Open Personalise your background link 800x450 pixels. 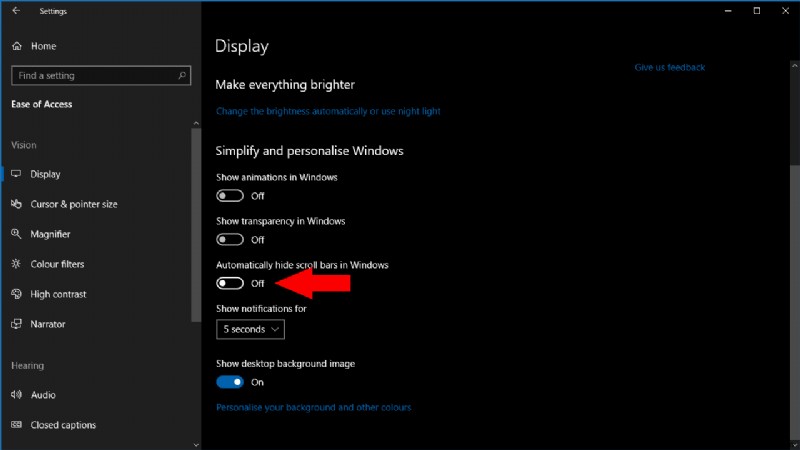[313, 407]
